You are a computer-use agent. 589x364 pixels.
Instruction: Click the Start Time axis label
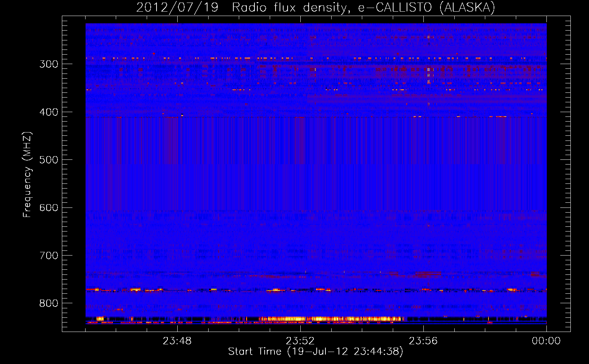[316, 352]
